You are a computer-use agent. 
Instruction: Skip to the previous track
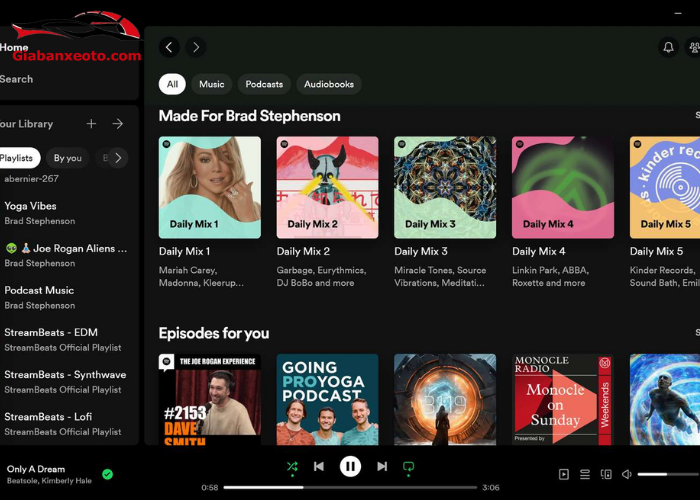tap(319, 467)
